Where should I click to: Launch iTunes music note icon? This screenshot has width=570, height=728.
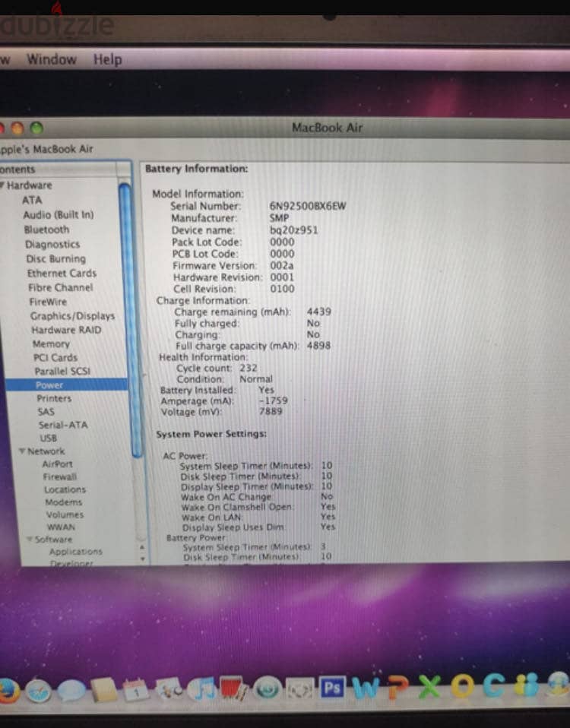point(202,688)
